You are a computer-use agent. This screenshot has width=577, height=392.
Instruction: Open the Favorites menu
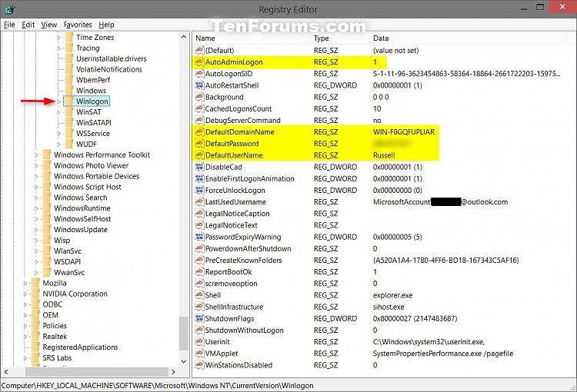click(78, 25)
